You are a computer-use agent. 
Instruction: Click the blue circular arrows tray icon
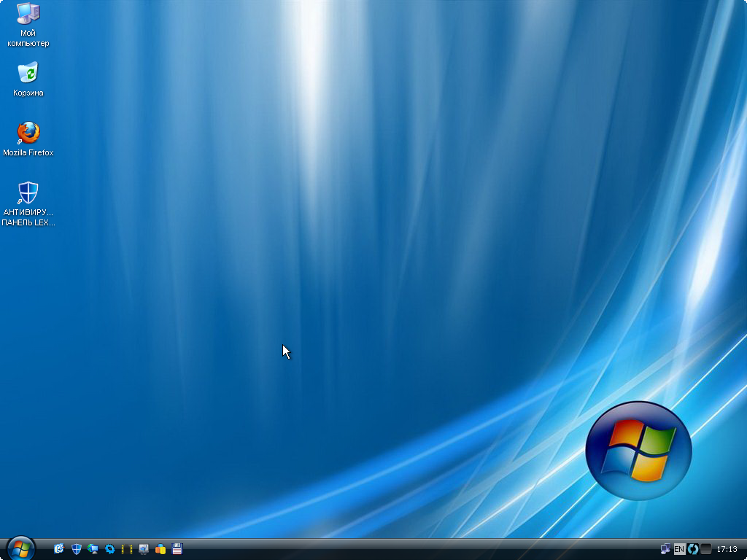pyautogui.click(x=693, y=549)
